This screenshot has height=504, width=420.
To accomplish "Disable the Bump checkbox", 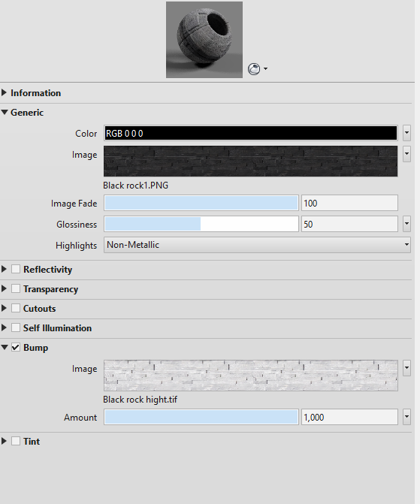I will (x=16, y=348).
